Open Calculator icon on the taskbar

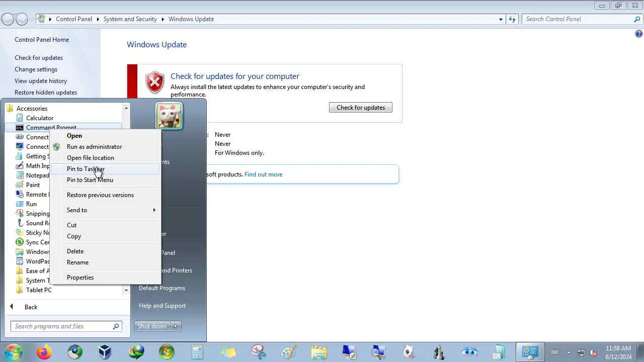(x=197, y=352)
